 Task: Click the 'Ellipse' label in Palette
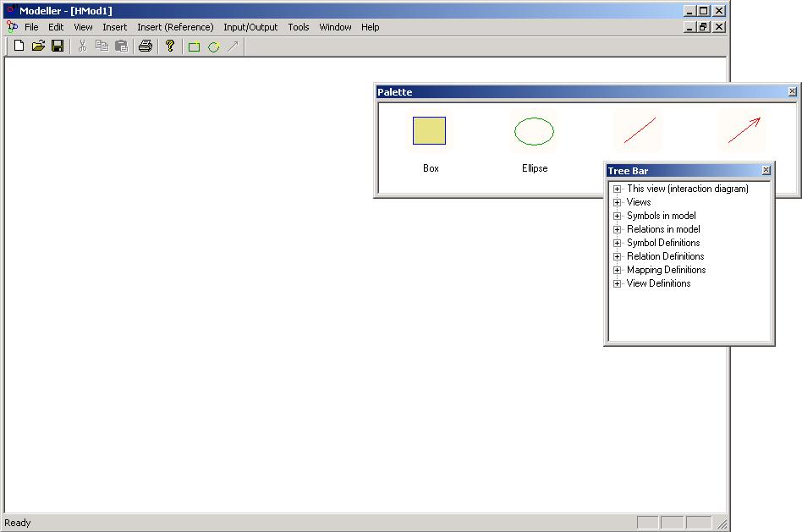coord(535,168)
